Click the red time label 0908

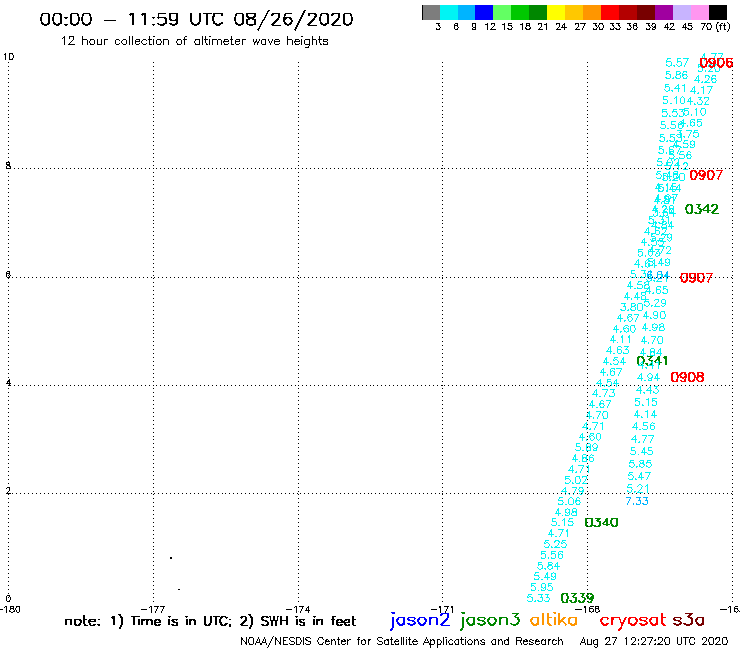[687, 377]
